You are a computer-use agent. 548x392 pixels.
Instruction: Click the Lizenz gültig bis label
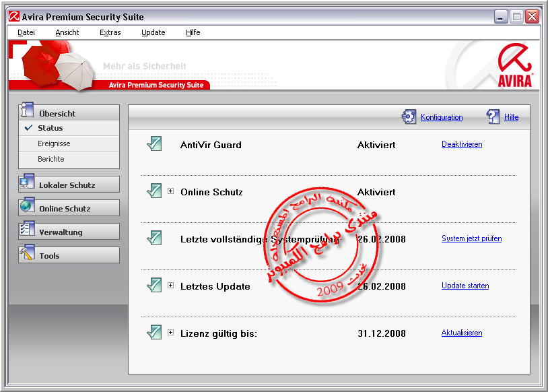[x=218, y=333]
